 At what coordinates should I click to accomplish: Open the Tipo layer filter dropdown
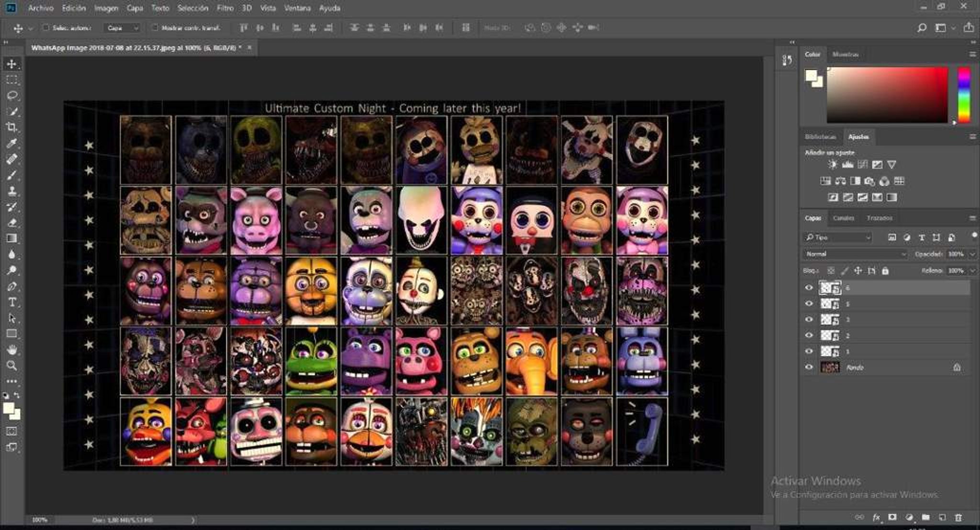click(838, 237)
